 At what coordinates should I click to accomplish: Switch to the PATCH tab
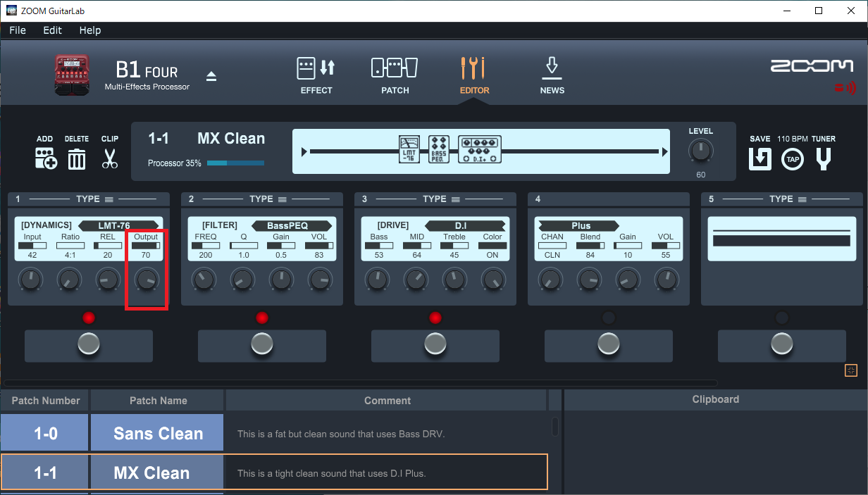point(395,75)
